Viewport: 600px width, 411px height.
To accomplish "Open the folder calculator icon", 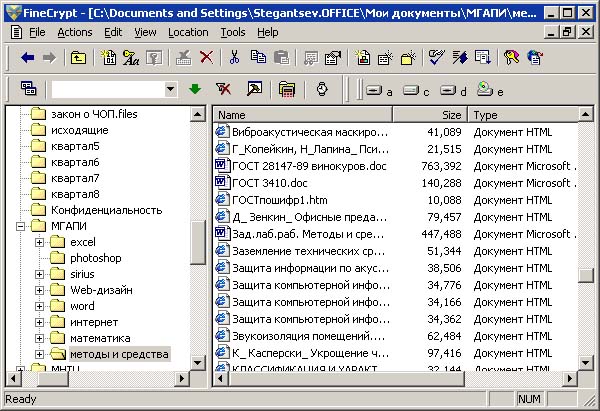I will [x=287, y=89].
